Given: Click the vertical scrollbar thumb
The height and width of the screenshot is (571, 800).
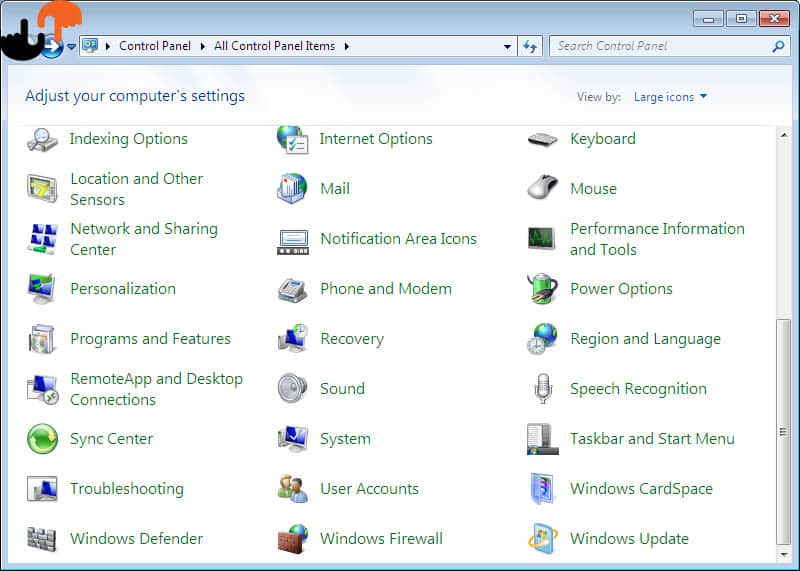Looking at the screenshot, I should (x=783, y=432).
